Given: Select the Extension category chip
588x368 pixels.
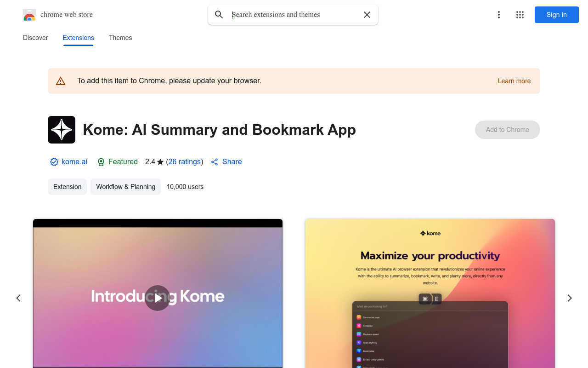Looking at the screenshot, I should [x=68, y=187].
